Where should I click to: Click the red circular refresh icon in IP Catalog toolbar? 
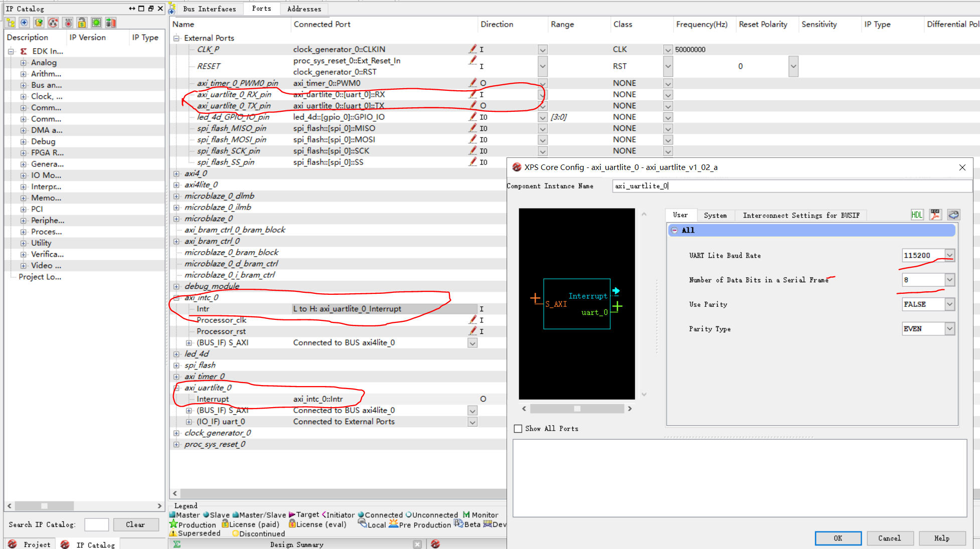pos(53,23)
